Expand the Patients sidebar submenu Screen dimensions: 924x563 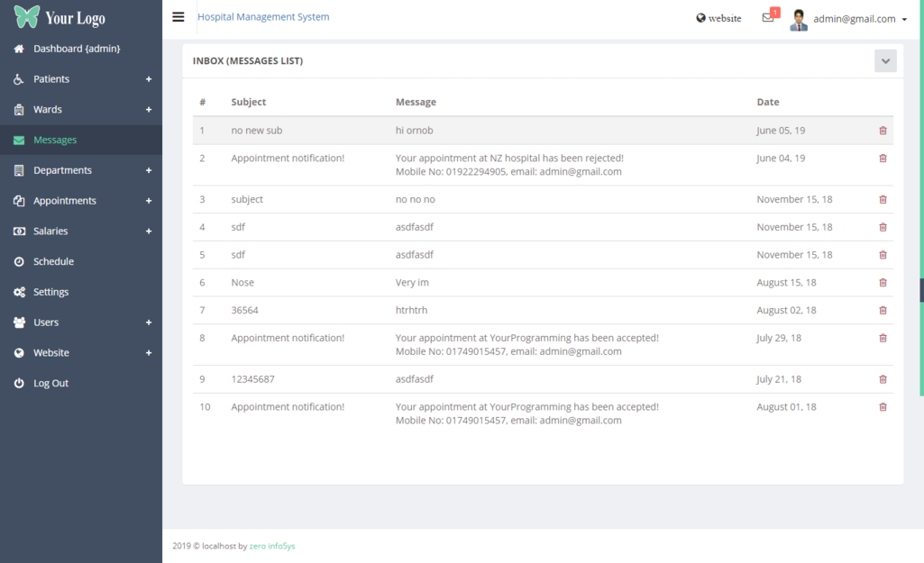[149, 79]
